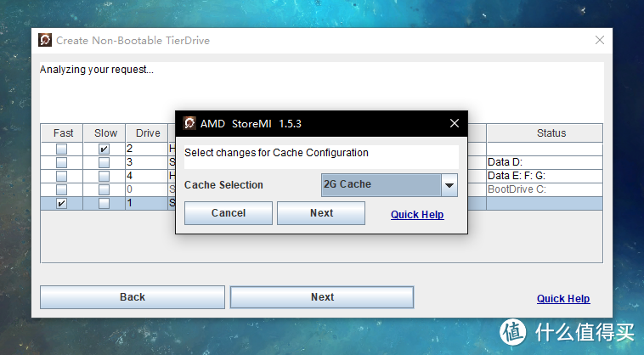
Task: Click the 'Analyzing your request...' message
Action: (x=97, y=70)
